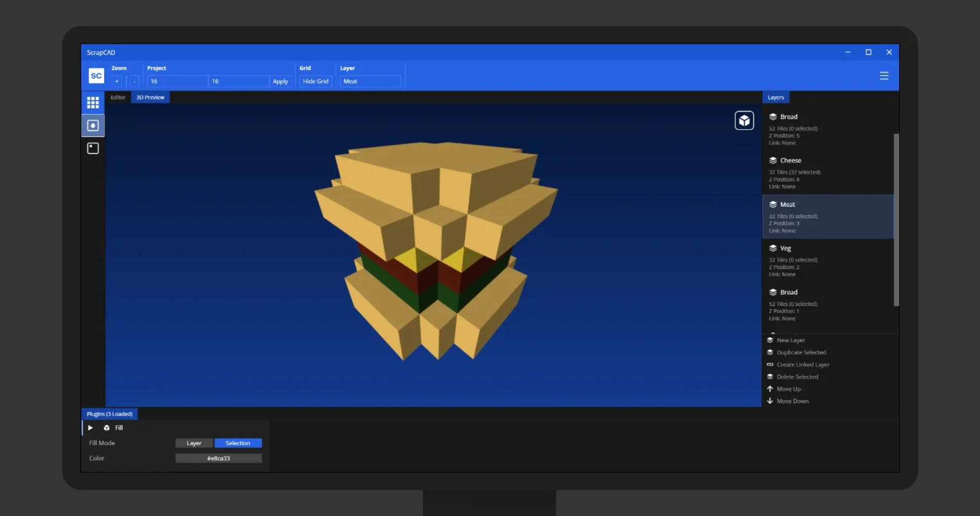Toggle grid with Hide Grid button
Viewport: 980px width, 516px height.
click(315, 82)
